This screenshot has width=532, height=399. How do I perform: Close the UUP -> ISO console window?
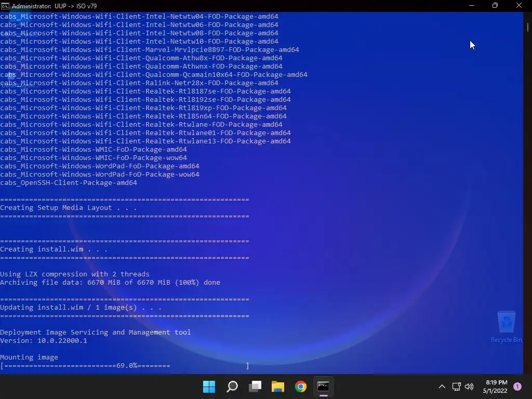[x=519, y=6]
